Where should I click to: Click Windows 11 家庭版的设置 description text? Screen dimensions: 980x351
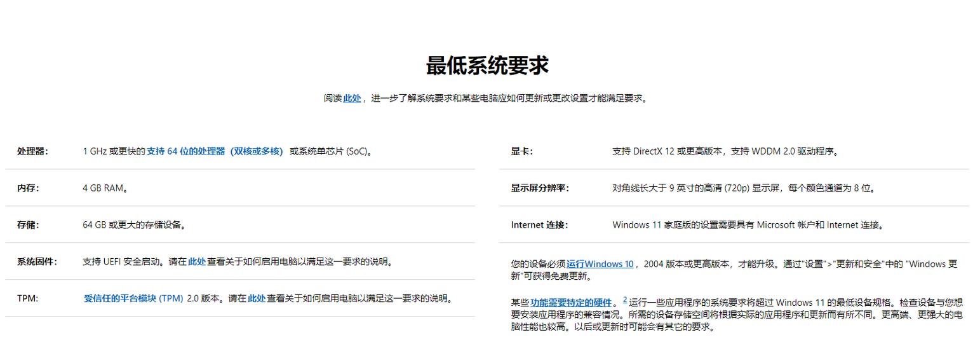[x=748, y=224]
